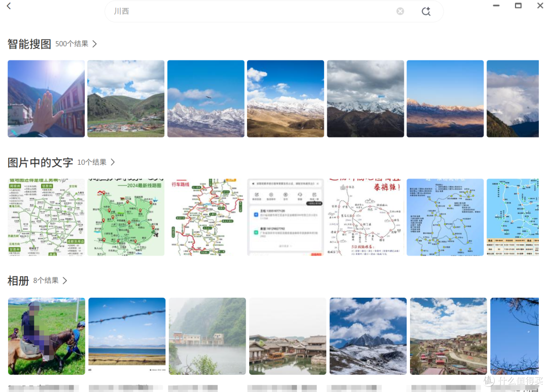Open the green valley village photo

coord(126,98)
